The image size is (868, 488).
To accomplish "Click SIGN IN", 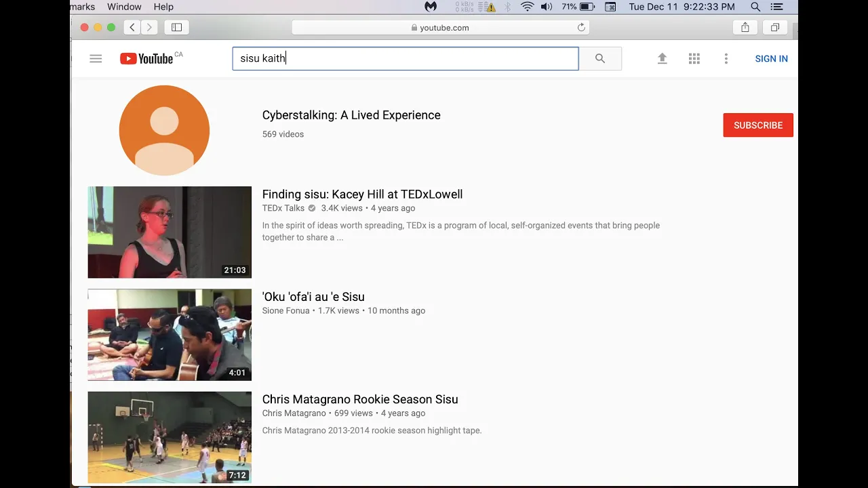I will 771,59.
